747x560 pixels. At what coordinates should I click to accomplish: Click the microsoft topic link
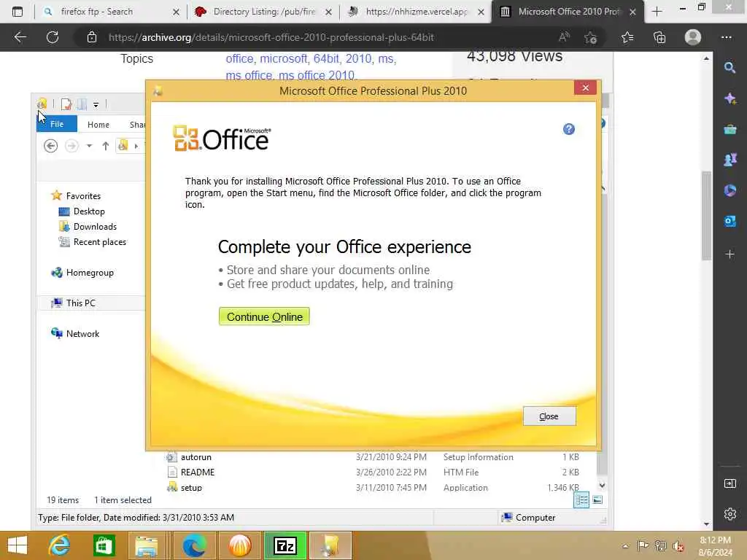point(284,58)
